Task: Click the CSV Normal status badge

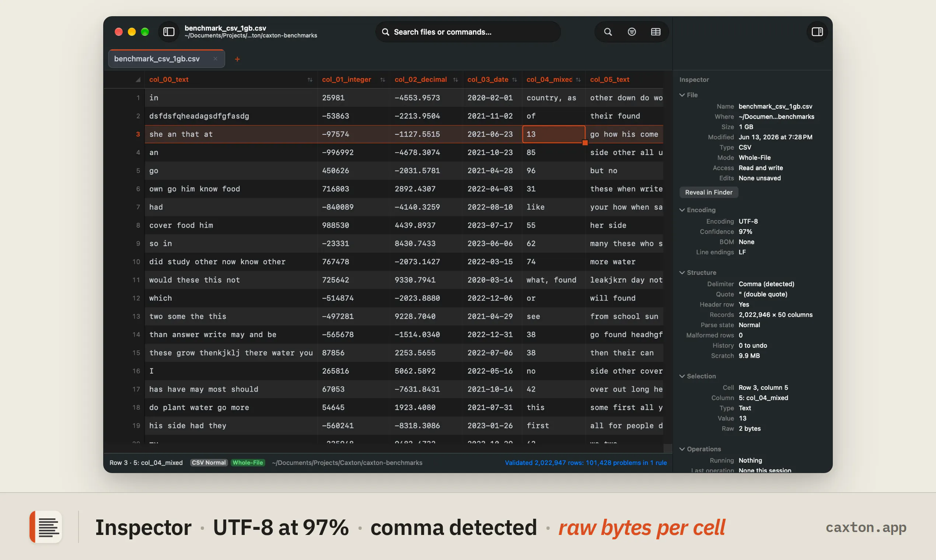Action: click(208, 463)
